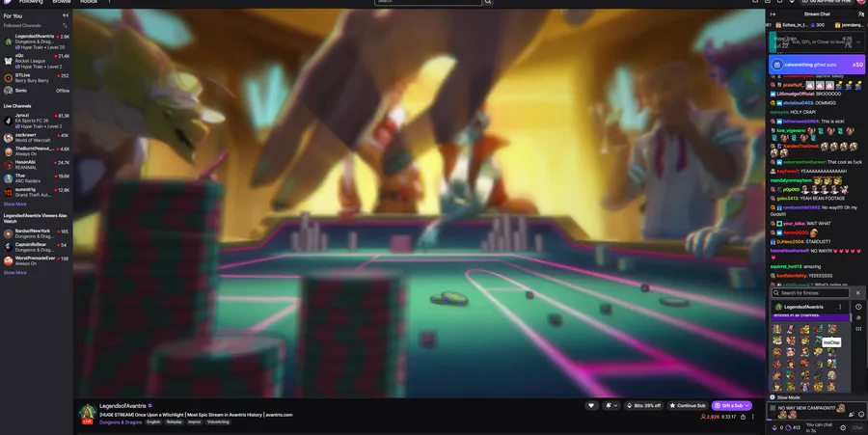This screenshot has height=435, width=868.
Task: Open LegendsofAvantris channel name link
Action: tap(122, 406)
